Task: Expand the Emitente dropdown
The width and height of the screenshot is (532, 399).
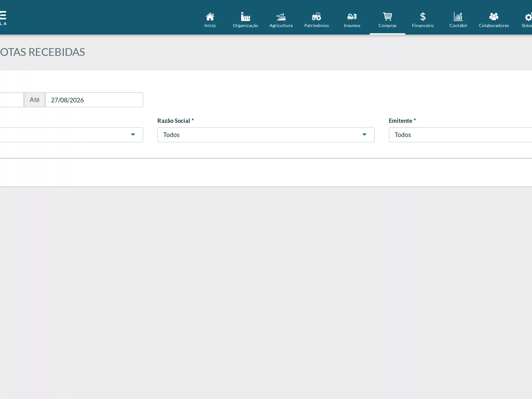Action: (460, 135)
